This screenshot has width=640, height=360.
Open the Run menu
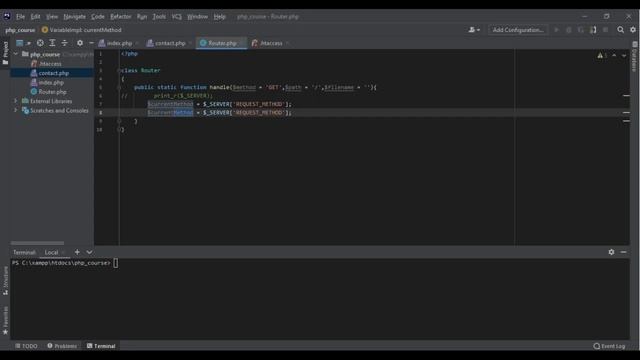(x=142, y=17)
